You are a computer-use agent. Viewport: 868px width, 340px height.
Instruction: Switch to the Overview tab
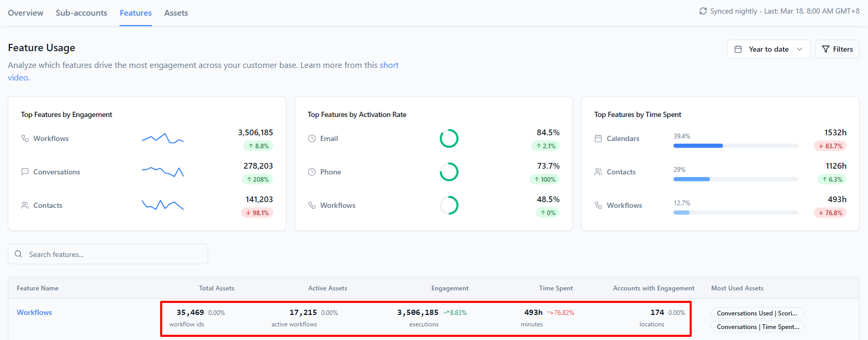pos(26,13)
